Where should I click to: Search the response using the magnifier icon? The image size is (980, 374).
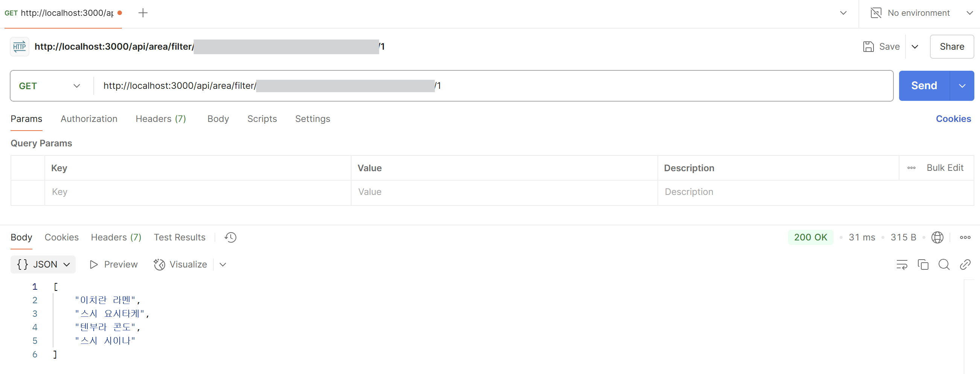944,265
